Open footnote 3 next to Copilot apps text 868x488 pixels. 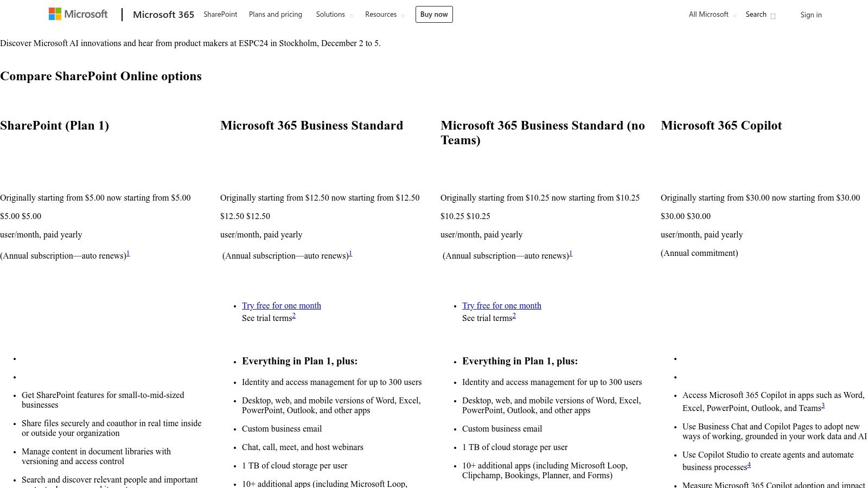coord(822,406)
